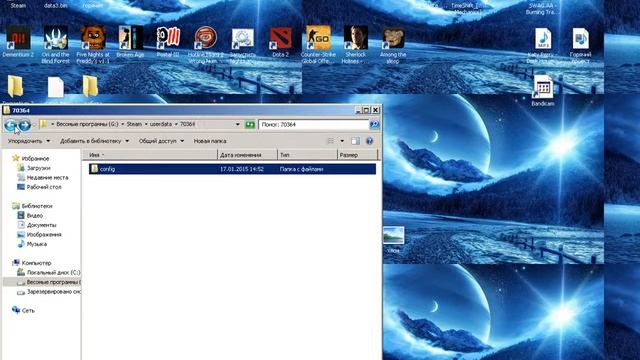Image resolution: width=640 pixels, height=360 pixels.
Task: Open Локальный диск (C:) in the sidebar
Action: (x=53, y=273)
